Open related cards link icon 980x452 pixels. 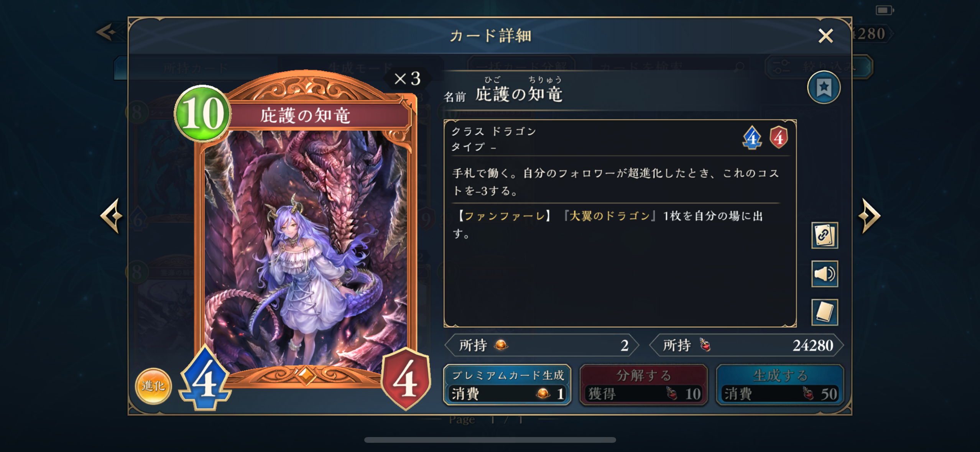pos(824,235)
